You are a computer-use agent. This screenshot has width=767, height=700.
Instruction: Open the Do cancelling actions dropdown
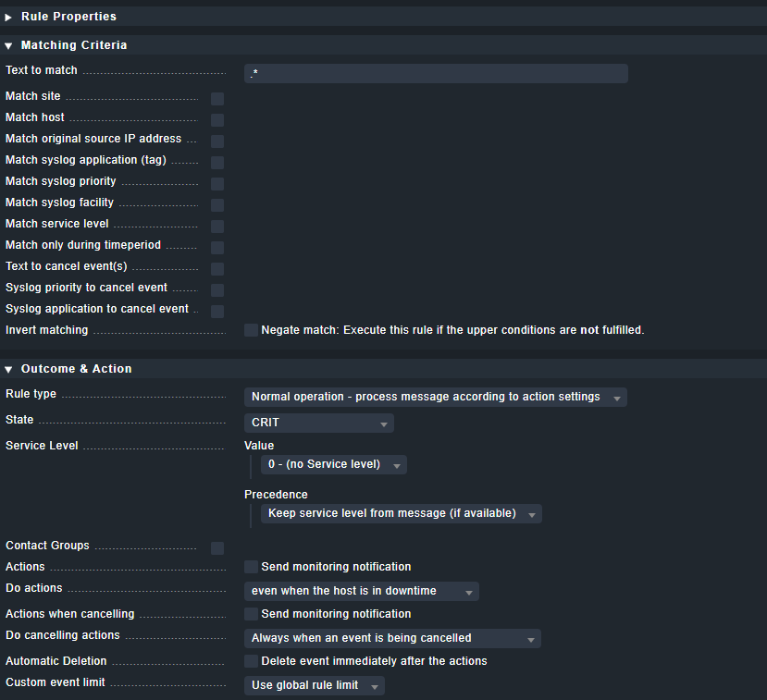[x=392, y=638]
